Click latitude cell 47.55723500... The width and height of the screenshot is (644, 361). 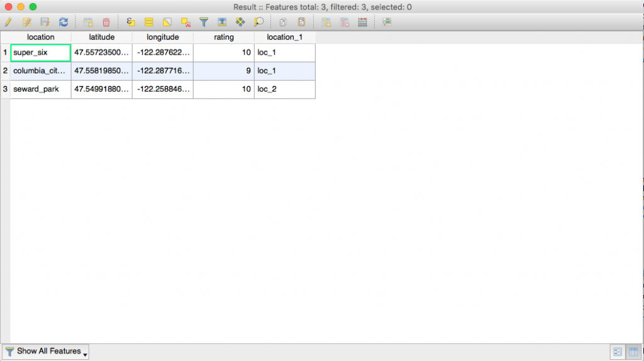[102, 53]
